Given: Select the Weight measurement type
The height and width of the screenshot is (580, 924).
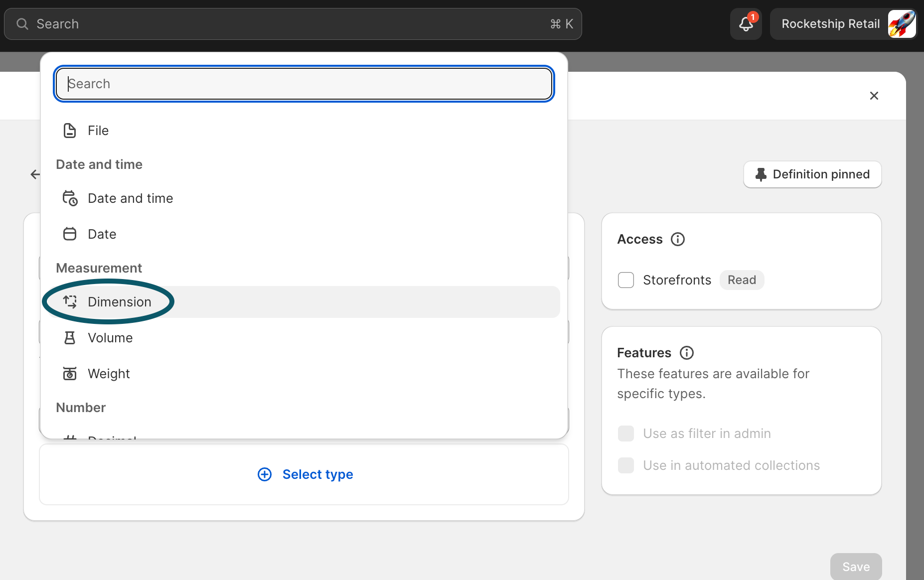Looking at the screenshot, I should pyautogui.click(x=109, y=374).
